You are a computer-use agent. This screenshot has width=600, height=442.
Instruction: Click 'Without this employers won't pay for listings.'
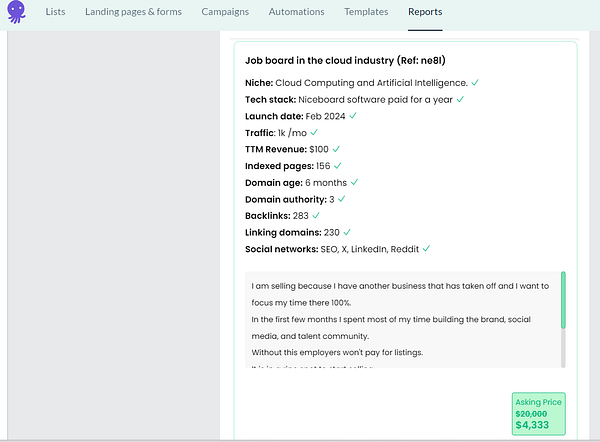coord(337,352)
